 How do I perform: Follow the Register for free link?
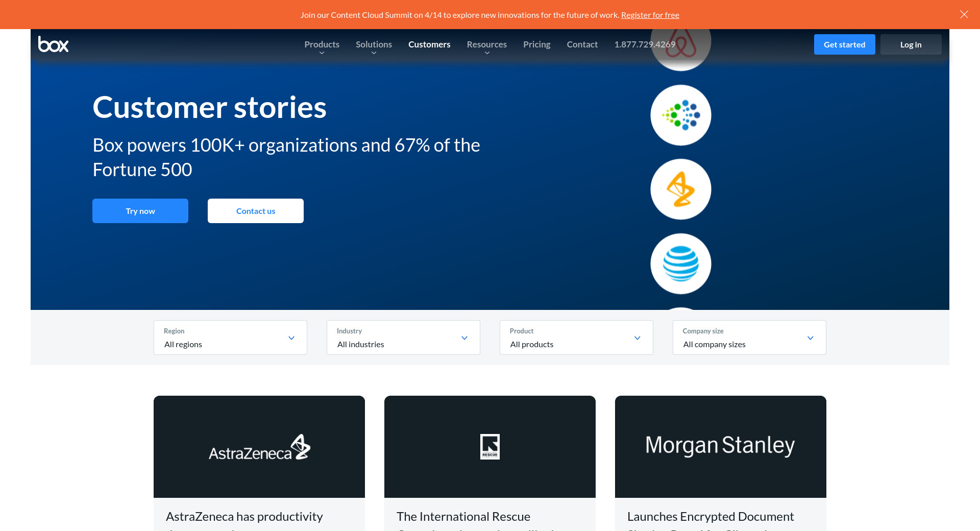(x=650, y=15)
